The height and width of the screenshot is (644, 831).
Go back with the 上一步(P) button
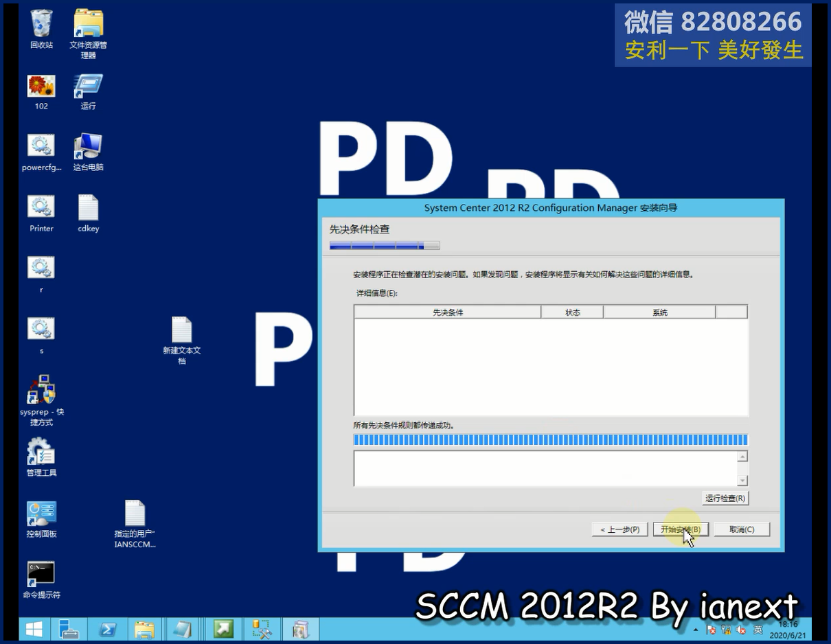point(619,529)
